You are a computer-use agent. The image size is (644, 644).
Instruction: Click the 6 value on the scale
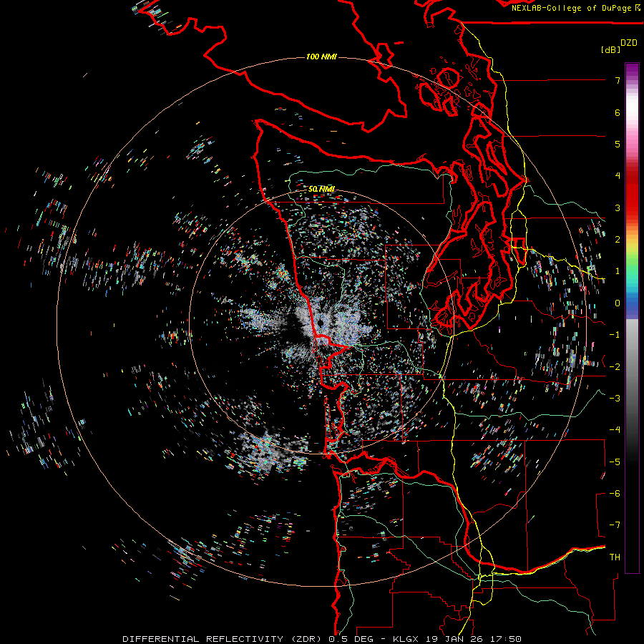pyautogui.click(x=618, y=112)
